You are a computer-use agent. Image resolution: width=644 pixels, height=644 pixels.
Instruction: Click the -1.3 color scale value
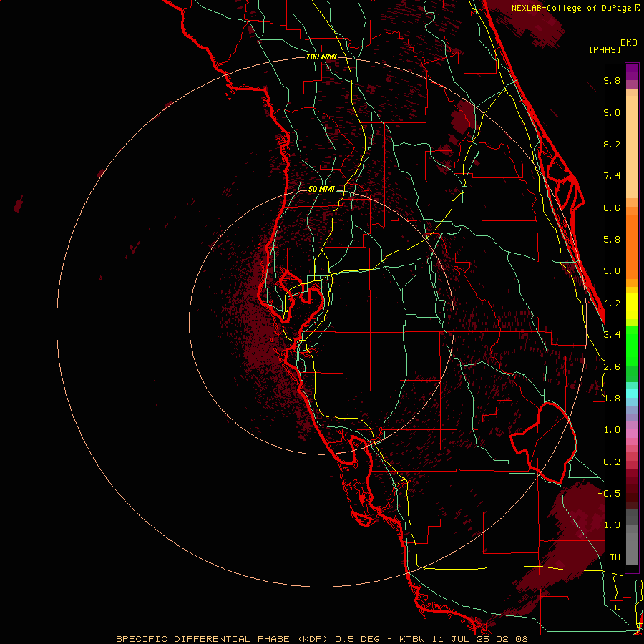point(610,525)
